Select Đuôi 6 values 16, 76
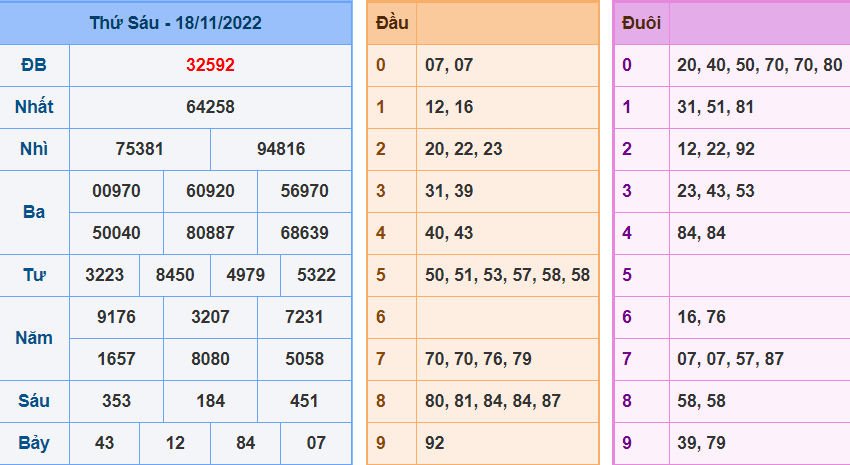This screenshot has width=850, height=465. pyautogui.click(x=701, y=317)
